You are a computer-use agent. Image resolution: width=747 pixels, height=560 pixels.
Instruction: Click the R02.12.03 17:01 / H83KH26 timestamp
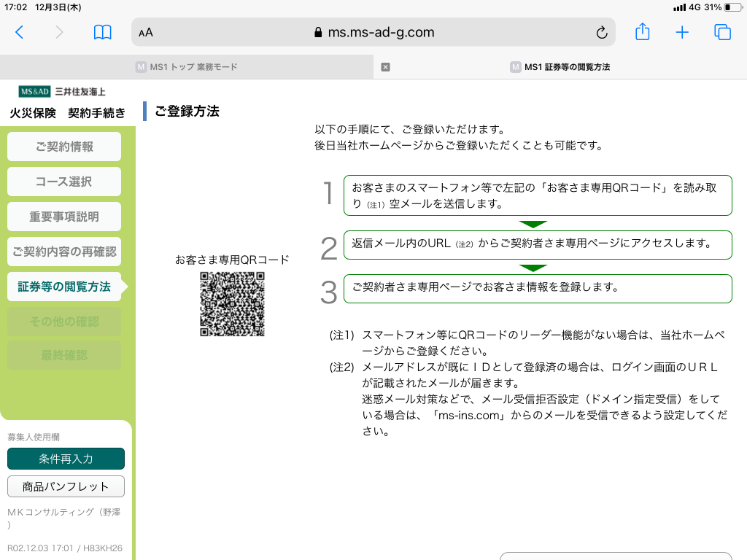click(x=65, y=548)
